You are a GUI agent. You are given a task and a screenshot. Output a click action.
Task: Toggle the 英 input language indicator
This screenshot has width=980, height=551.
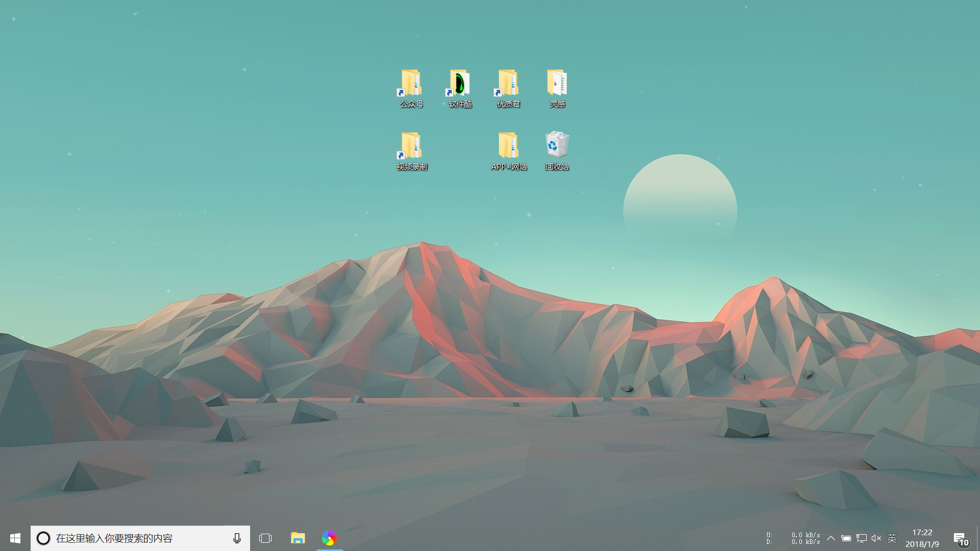(x=892, y=538)
